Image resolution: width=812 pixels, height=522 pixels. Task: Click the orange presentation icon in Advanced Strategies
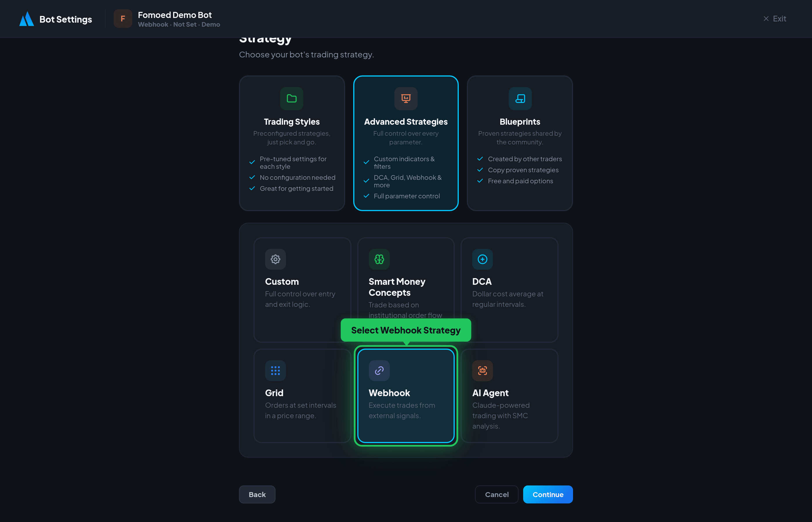pos(406,98)
